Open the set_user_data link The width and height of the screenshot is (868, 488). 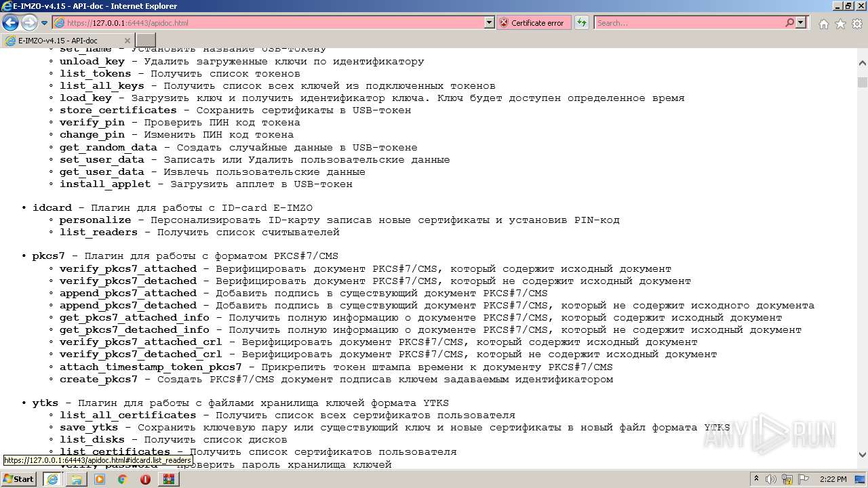pos(102,160)
